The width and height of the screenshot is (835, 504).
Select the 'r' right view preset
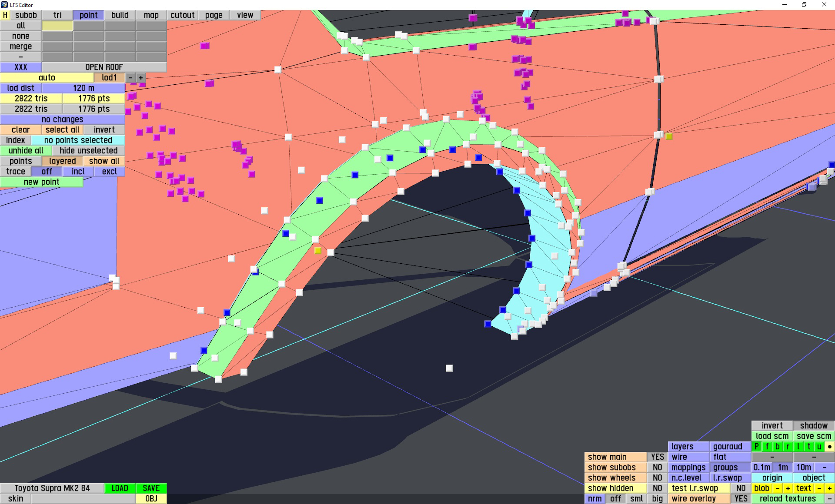(x=788, y=446)
